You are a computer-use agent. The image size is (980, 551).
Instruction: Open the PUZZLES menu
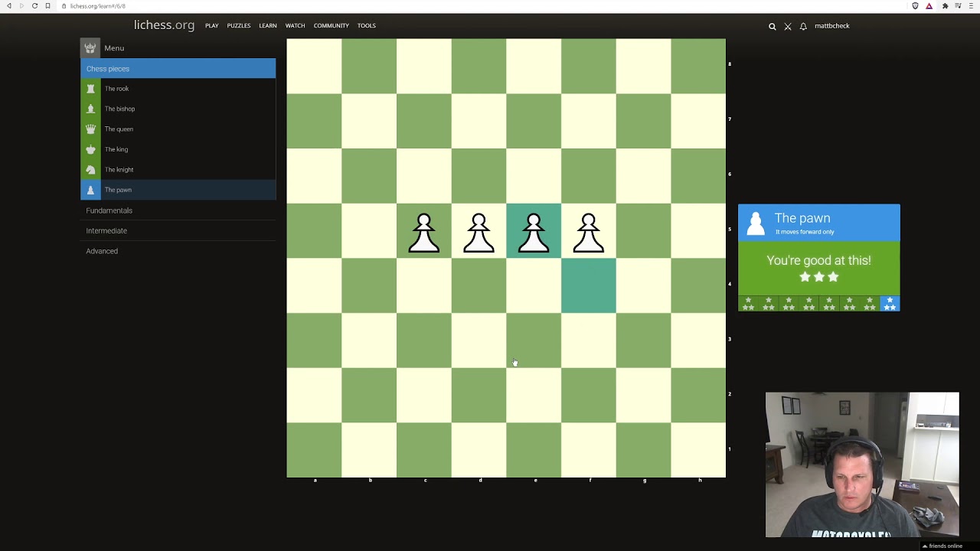(238, 26)
